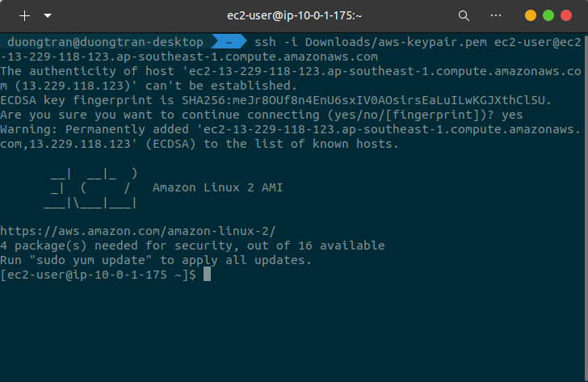
Task: Click the [ec2-user@ip-10-0-1-175 ~]$ prompt
Action: [x=99, y=275]
